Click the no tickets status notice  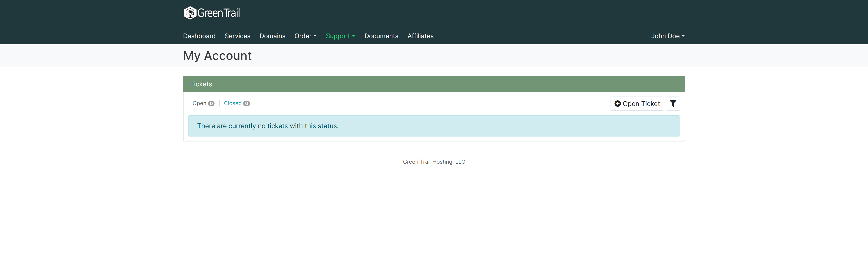point(434,126)
